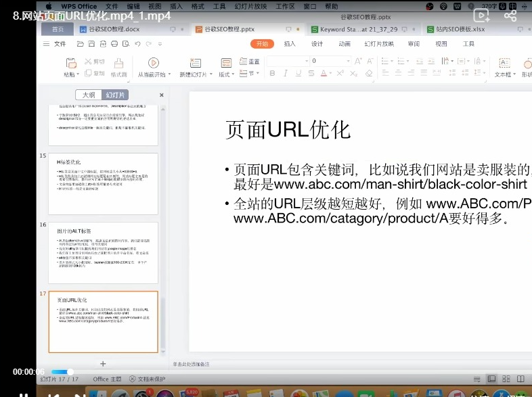Open the Start (开始) ribbon tab
The width and height of the screenshot is (532, 397).
click(x=262, y=44)
